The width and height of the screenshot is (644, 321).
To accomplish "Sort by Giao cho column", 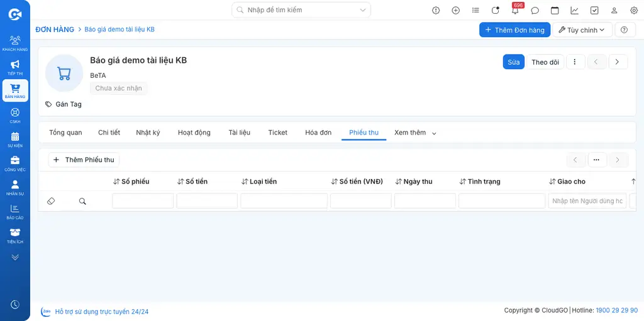I will (x=567, y=182).
